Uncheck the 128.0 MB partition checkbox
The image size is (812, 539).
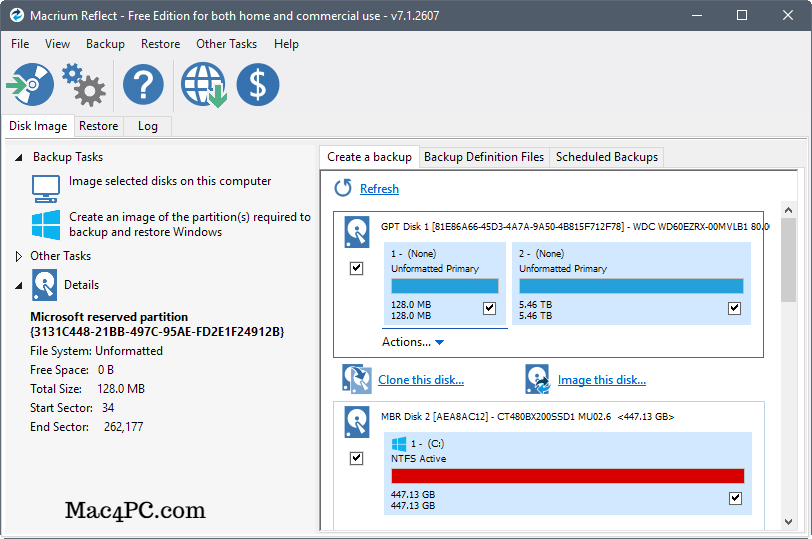489,308
